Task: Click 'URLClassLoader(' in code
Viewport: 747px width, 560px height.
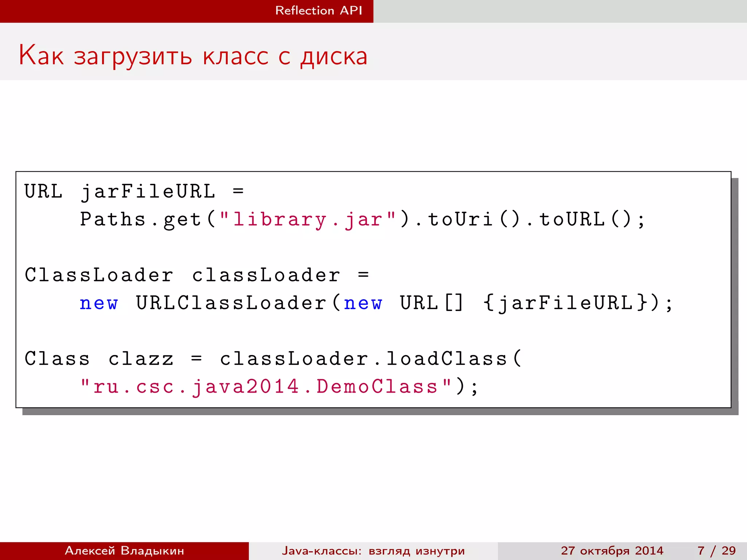Action: (238, 303)
